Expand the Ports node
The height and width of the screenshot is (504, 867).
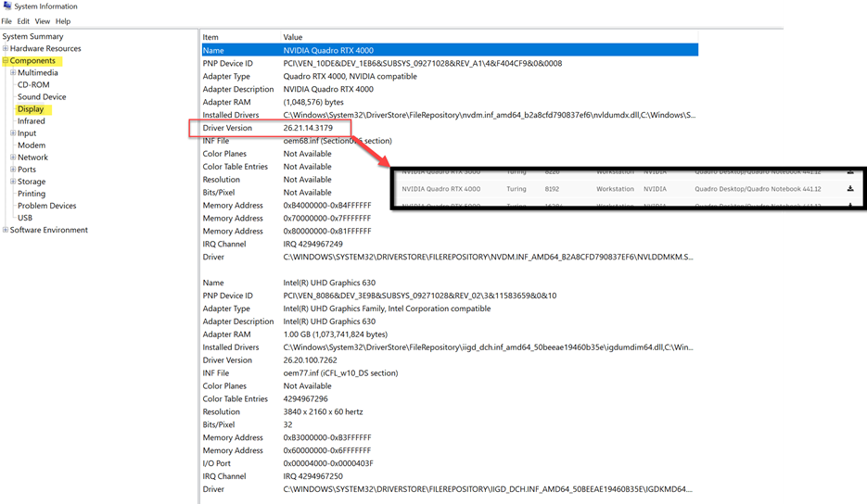point(13,170)
